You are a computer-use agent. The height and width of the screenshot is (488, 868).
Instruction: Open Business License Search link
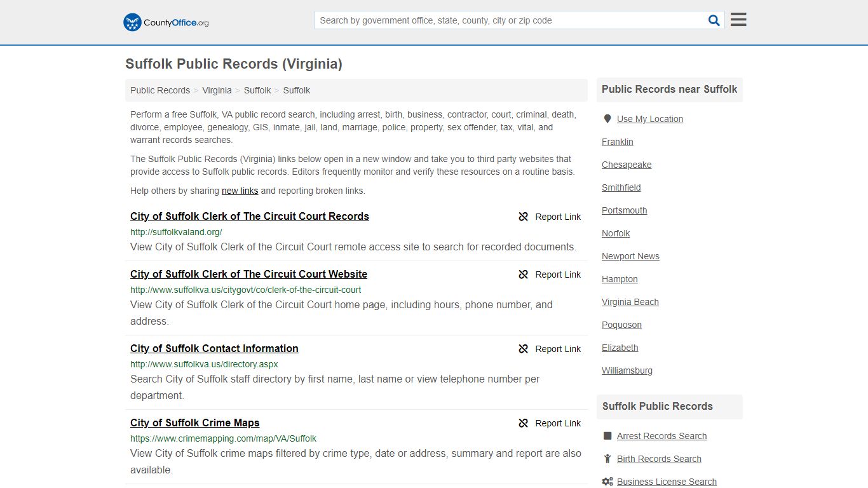[667, 482]
